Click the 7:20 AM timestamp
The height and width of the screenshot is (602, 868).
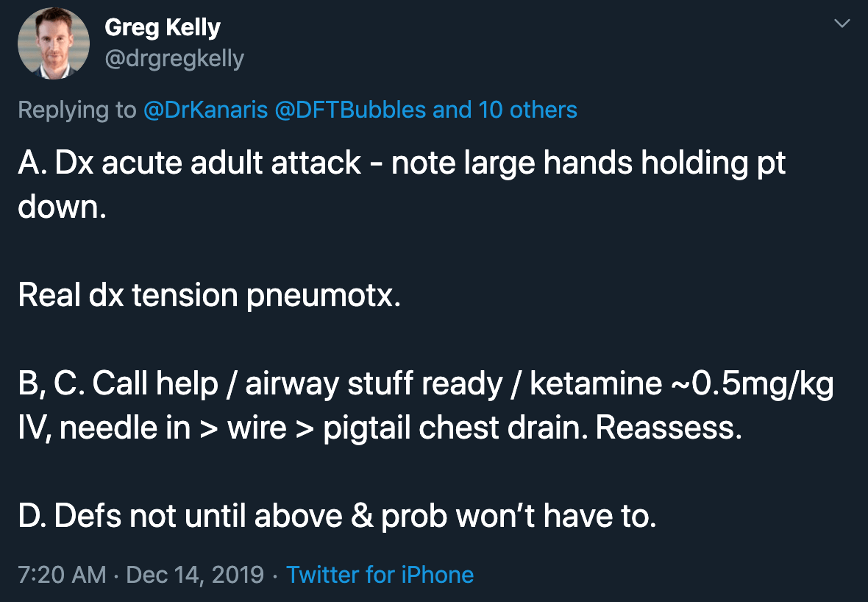62,574
